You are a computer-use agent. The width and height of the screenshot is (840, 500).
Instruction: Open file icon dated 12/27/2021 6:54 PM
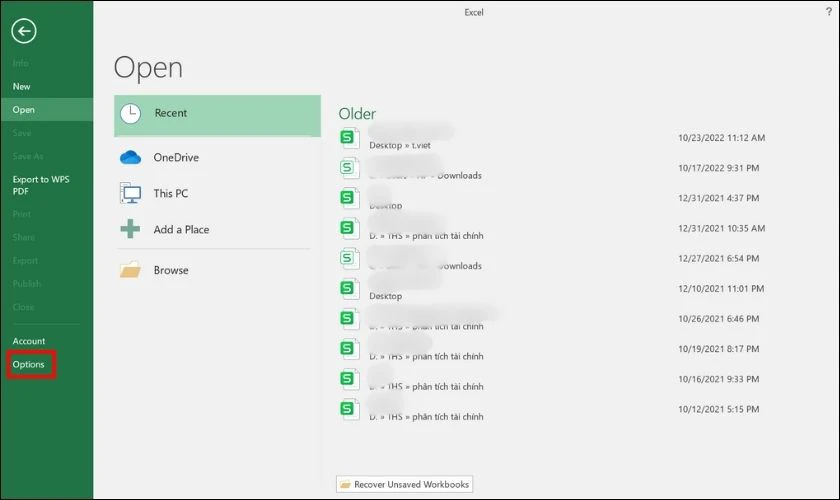[349, 258]
